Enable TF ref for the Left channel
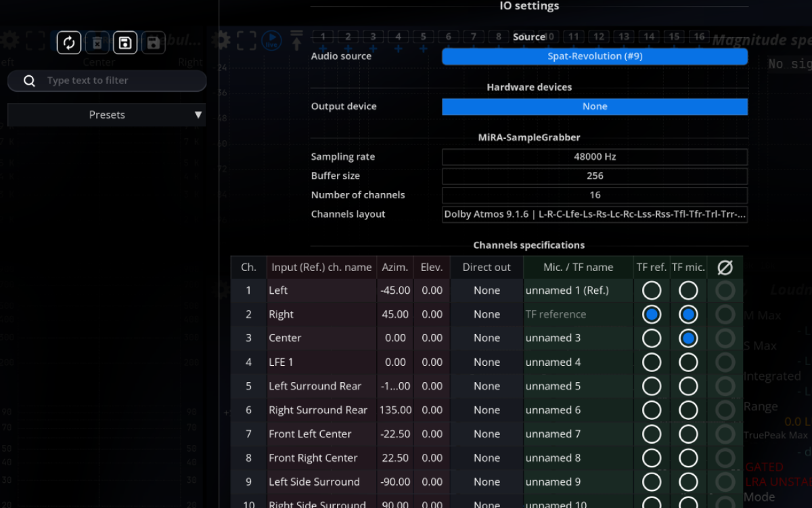 [x=651, y=290]
